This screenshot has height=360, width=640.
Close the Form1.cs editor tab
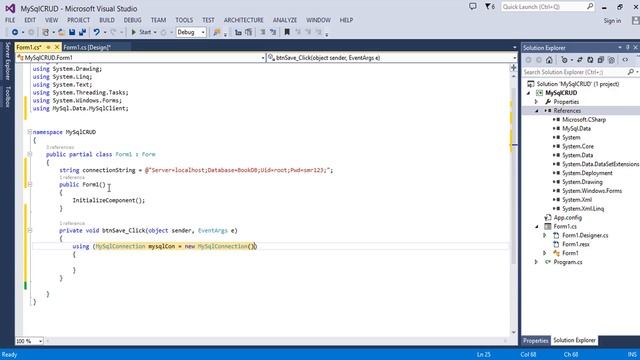(x=57, y=47)
